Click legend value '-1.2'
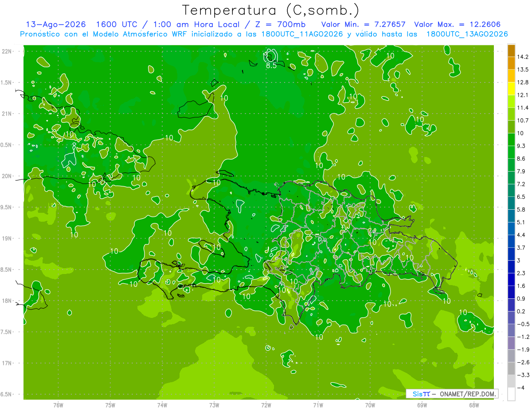532x411 pixels. point(523,337)
